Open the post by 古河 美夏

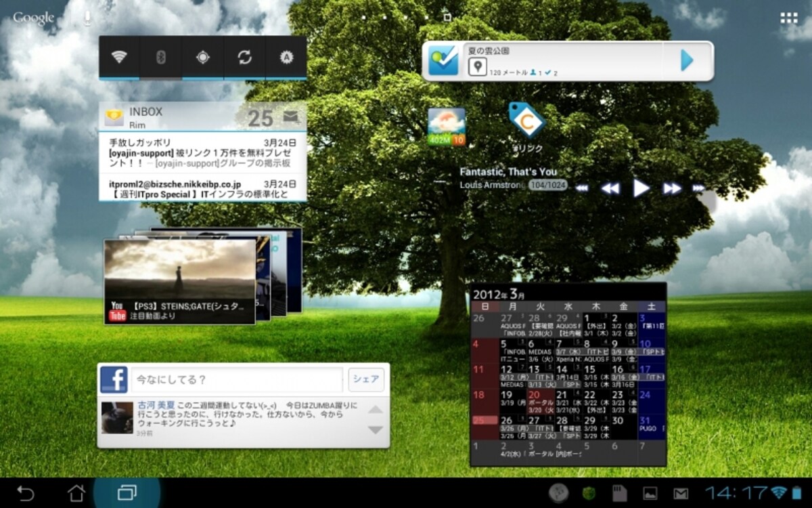248,417
